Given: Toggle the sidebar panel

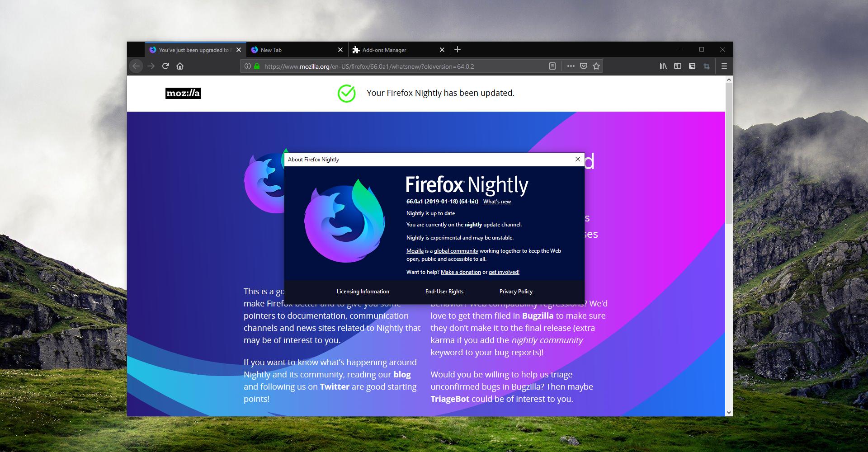Looking at the screenshot, I should pos(678,66).
